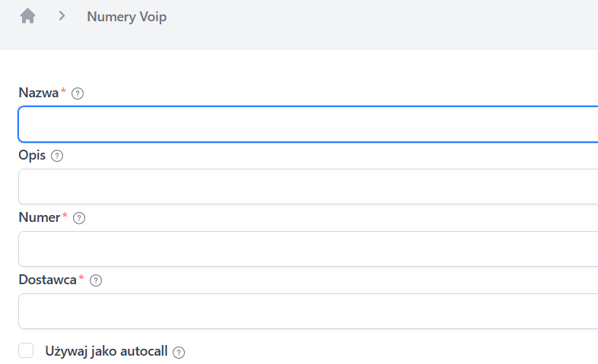The image size is (598, 364).
Task: Show help tooltip for Opis
Action: (x=57, y=156)
